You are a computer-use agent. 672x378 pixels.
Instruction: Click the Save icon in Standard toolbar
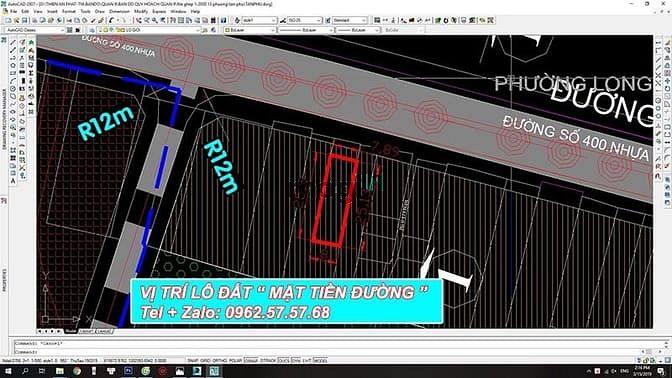(x=25, y=20)
